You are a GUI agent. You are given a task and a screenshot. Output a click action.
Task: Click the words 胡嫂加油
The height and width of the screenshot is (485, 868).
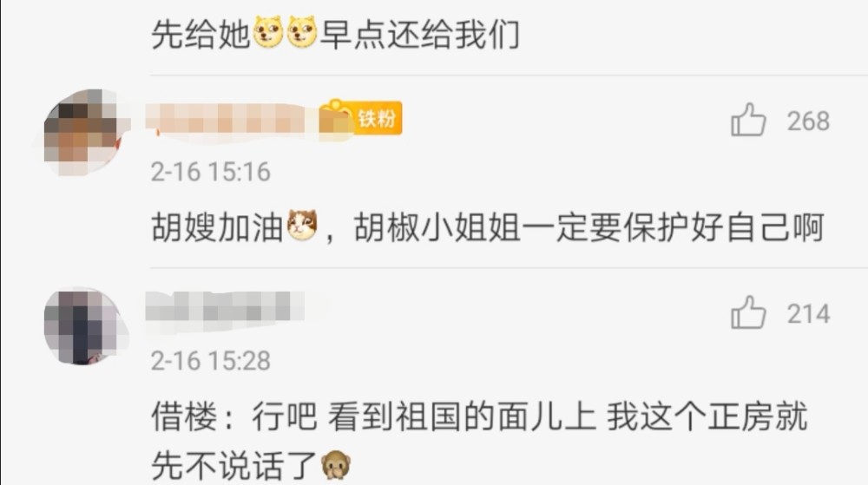(217, 226)
